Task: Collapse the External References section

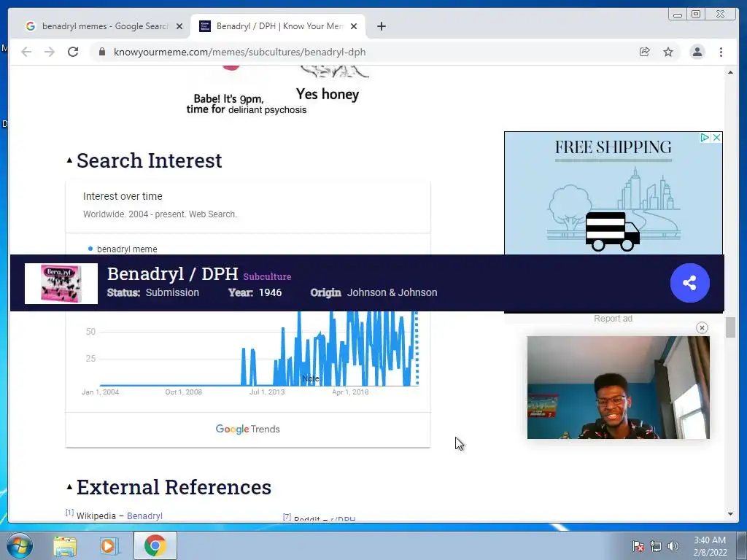Action: [69, 487]
